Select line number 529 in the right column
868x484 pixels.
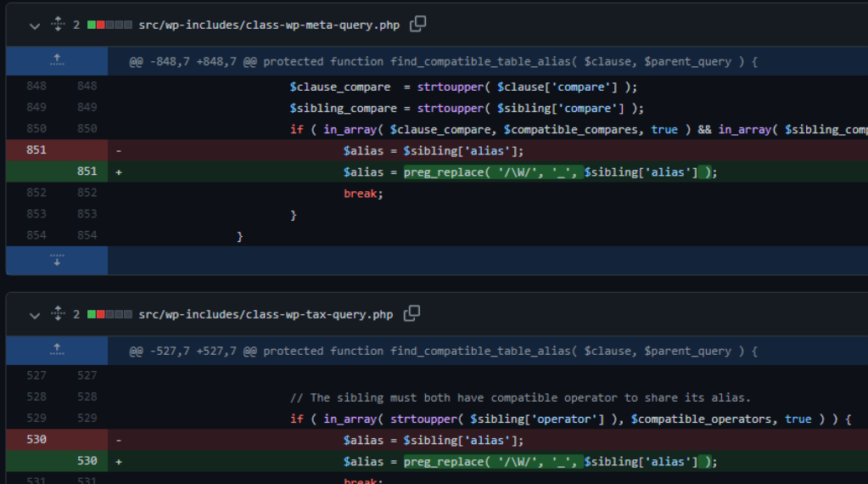tap(87, 418)
